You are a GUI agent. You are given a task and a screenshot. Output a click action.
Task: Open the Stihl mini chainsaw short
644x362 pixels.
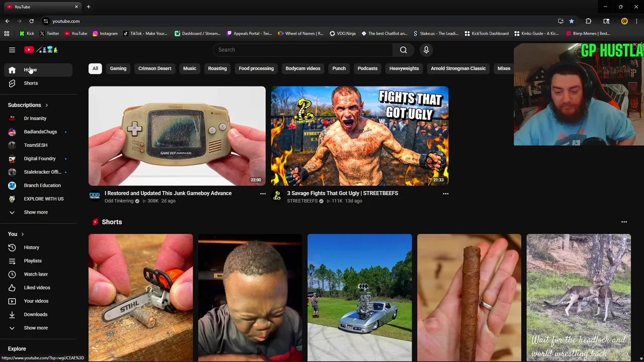point(140,298)
